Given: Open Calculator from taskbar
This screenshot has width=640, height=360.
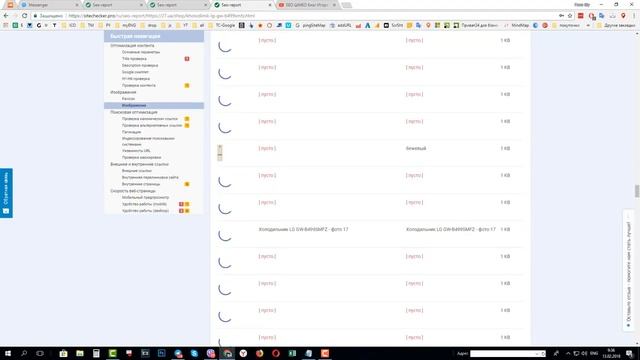Looking at the screenshot, I should [x=96, y=353].
